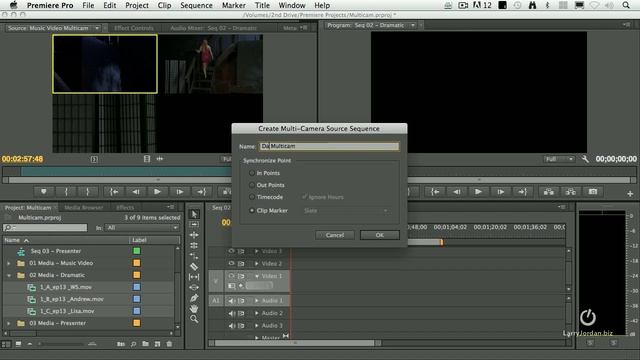Click Lift button in Program monitor
The height and width of the screenshot is (360, 640).
pos(549,191)
